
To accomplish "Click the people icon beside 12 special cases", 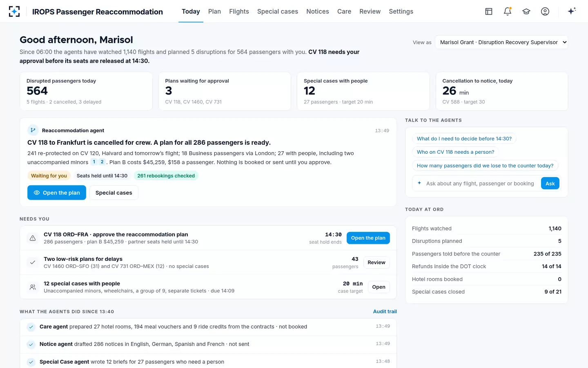I will pos(33,287).
